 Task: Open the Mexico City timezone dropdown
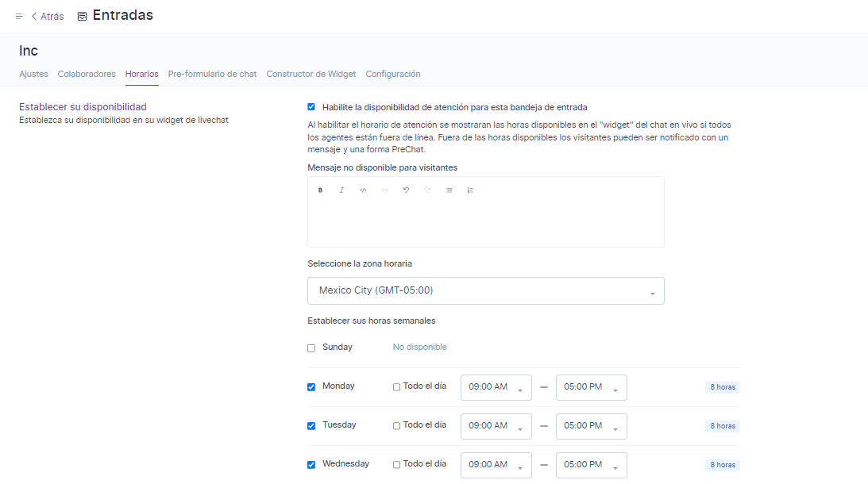pyautogui.click(x=485, y=291)
